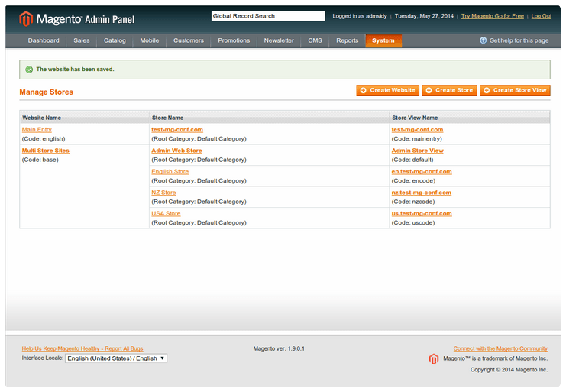Click The website has been saved message
This screenshot has height=392, width=566.
[75, 70]
